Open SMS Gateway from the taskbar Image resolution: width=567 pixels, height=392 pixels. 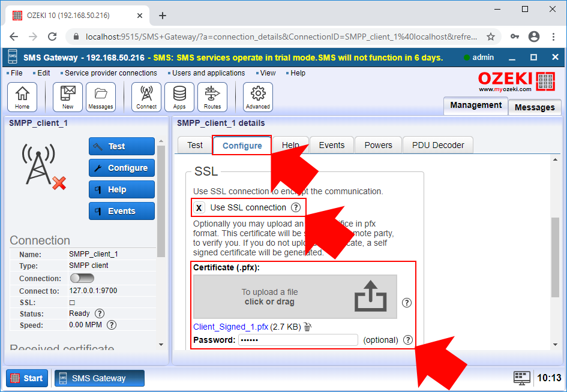point(100,378)
